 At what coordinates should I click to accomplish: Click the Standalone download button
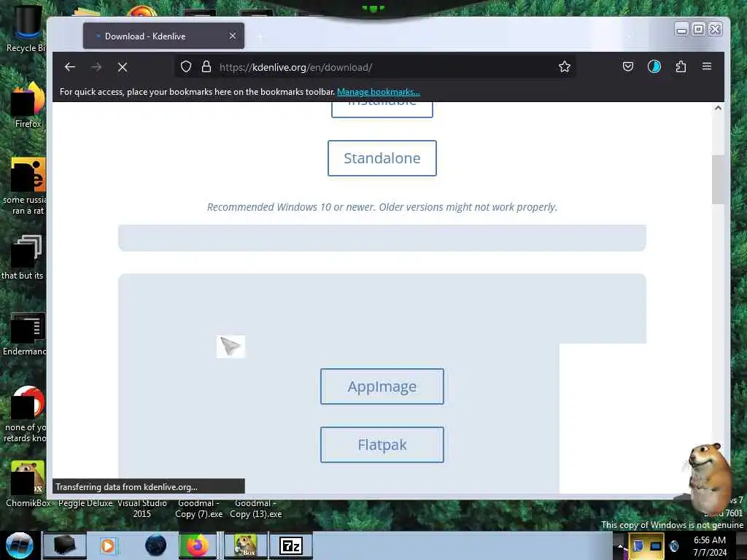point(382,158)
